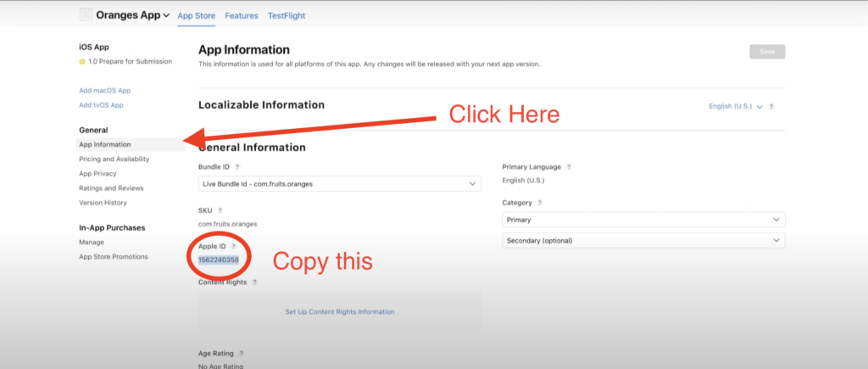Click help icon next to Apple ID

[234, 246]
